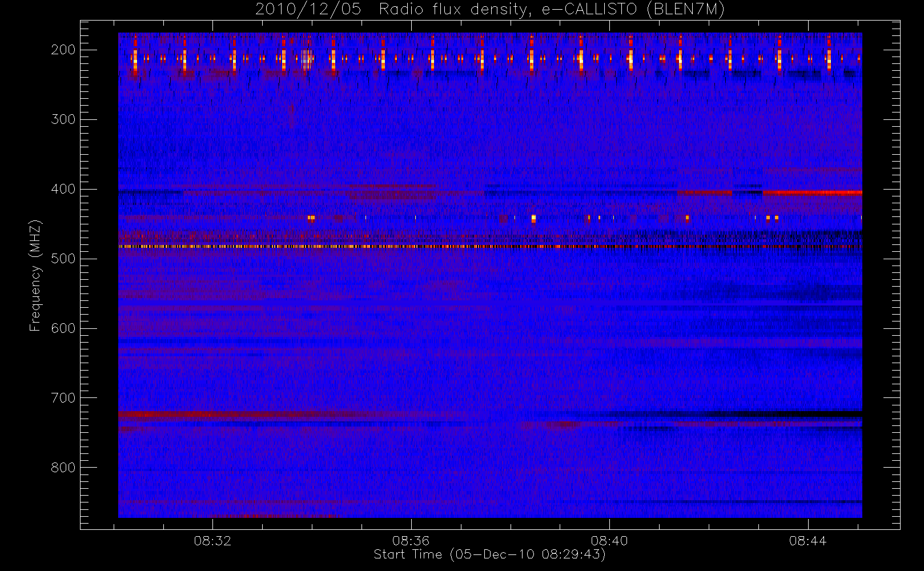Select the 400 frequency tick label

pos(63,189)
